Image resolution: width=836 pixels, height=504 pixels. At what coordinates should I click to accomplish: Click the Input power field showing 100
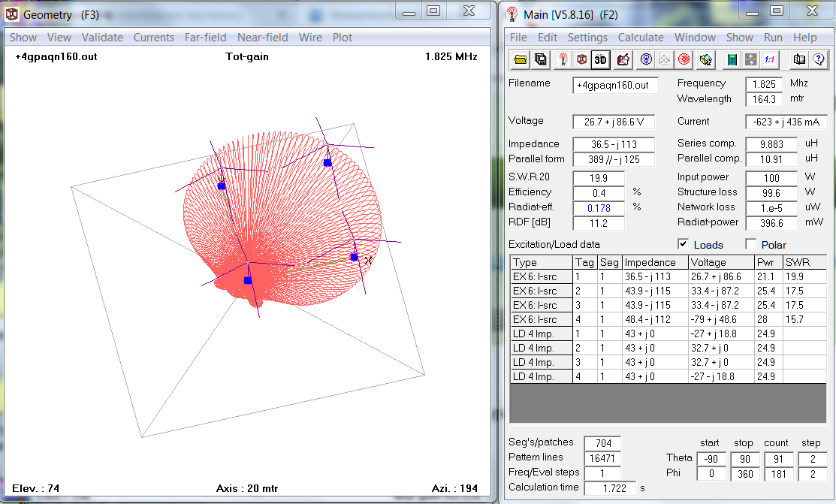(x=771, y=178)
